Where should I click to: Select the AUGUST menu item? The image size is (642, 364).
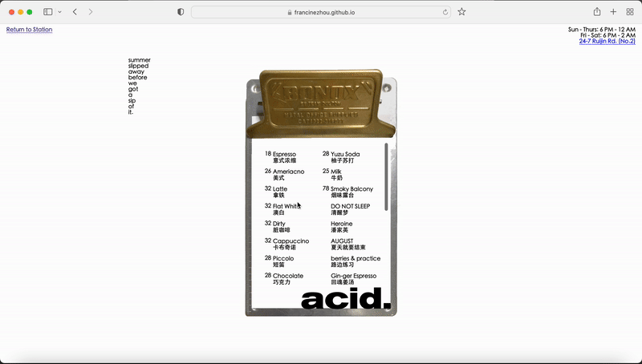[x=348, y=245]
